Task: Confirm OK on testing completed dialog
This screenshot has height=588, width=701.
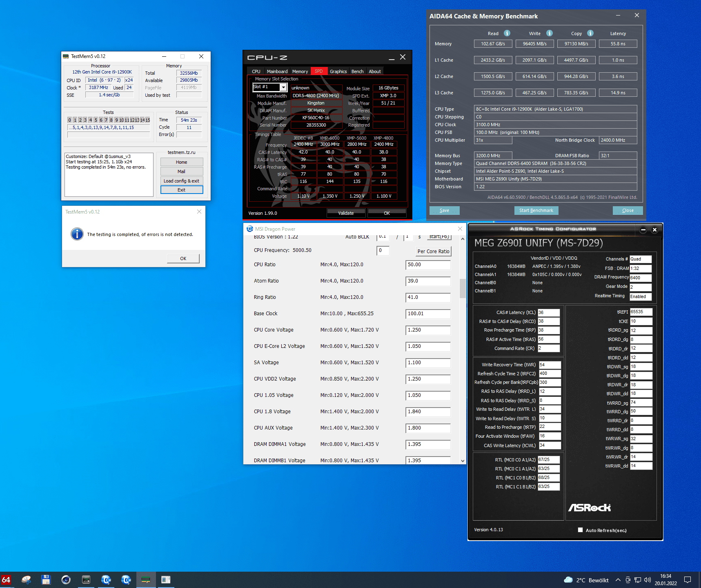Action: [183, 258]
